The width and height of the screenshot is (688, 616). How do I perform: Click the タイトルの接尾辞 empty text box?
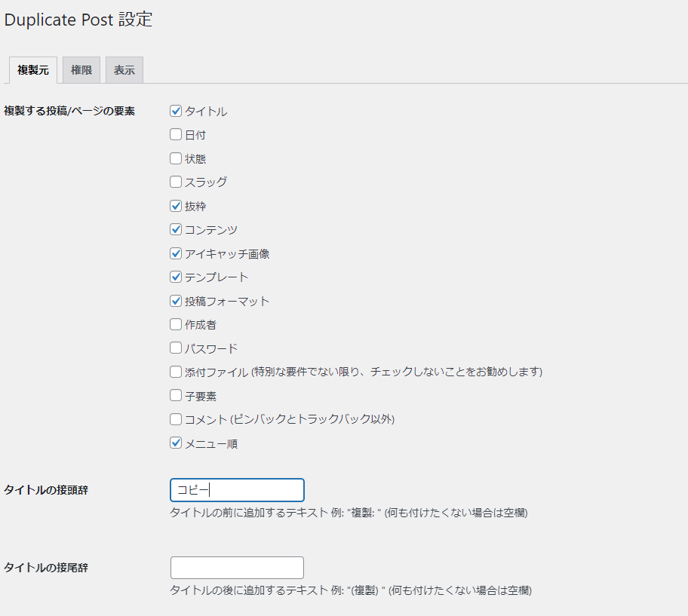click(x=237, y=568)
